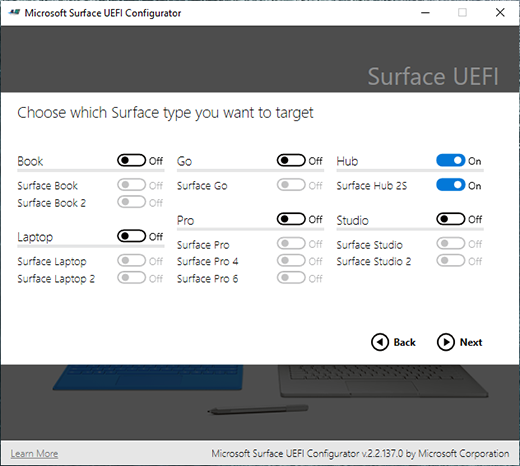Toggle the Surface Pro 4 switch
The width and height of the screenshot is (520, 466).
tap(291, 260)
